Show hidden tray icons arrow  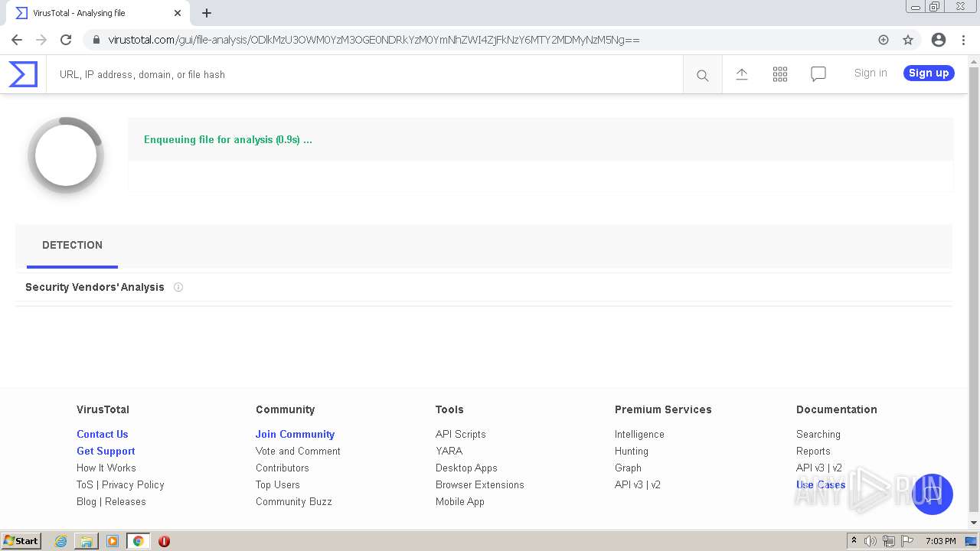click(x=854, y=541)
